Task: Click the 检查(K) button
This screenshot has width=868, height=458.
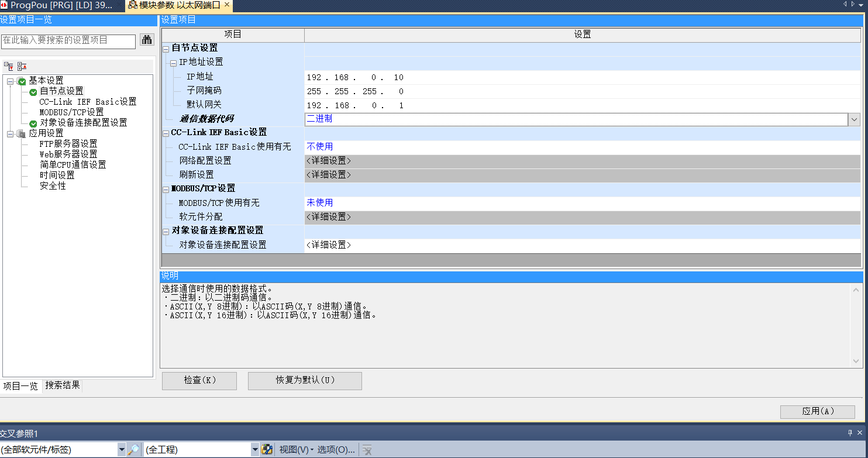Action: (x=199, y=380)
